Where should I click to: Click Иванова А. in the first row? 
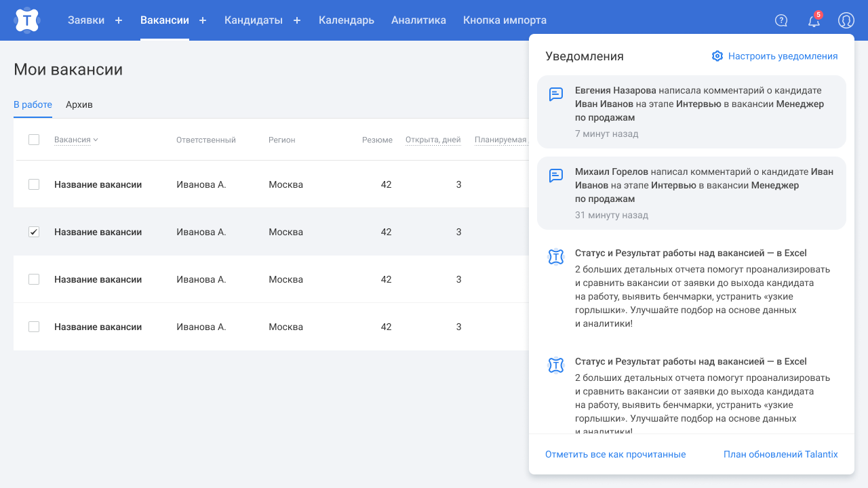click(x=201, y=184)
